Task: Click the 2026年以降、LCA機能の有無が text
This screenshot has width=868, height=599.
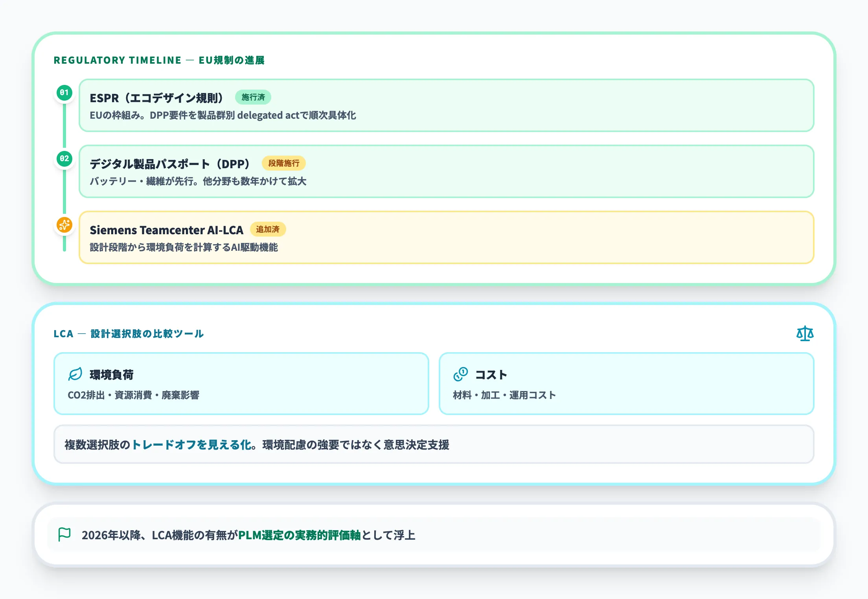Action: coord(160,535)
